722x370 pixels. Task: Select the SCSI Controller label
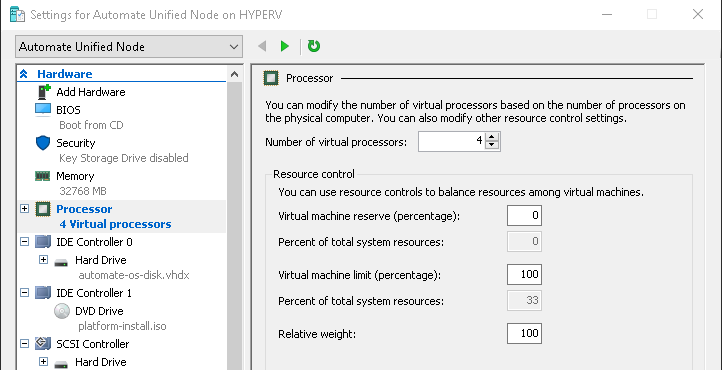click(93, 344)
